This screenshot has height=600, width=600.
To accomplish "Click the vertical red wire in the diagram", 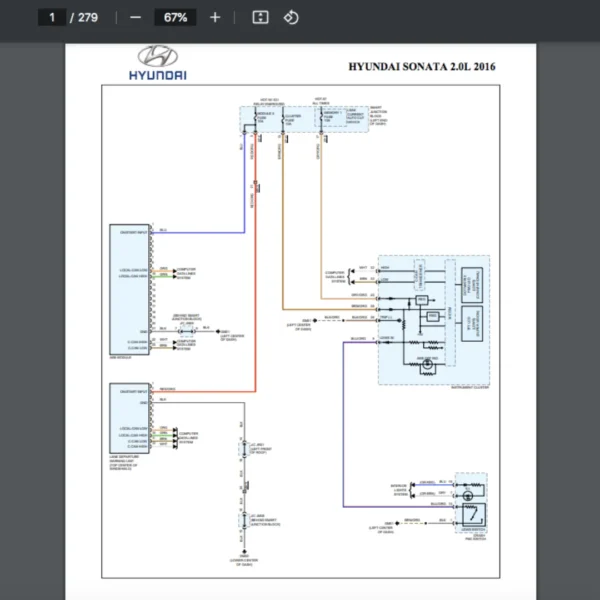I will tap(256, 300).
